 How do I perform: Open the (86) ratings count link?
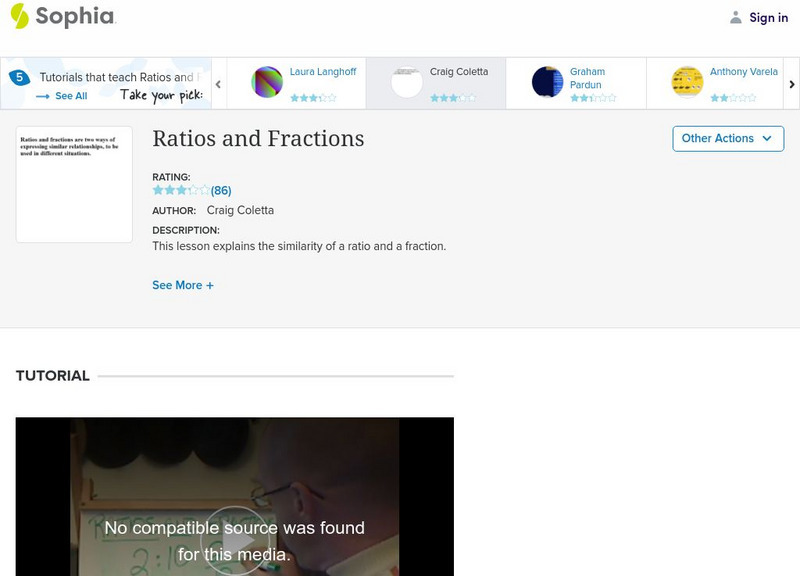point(221,191)
